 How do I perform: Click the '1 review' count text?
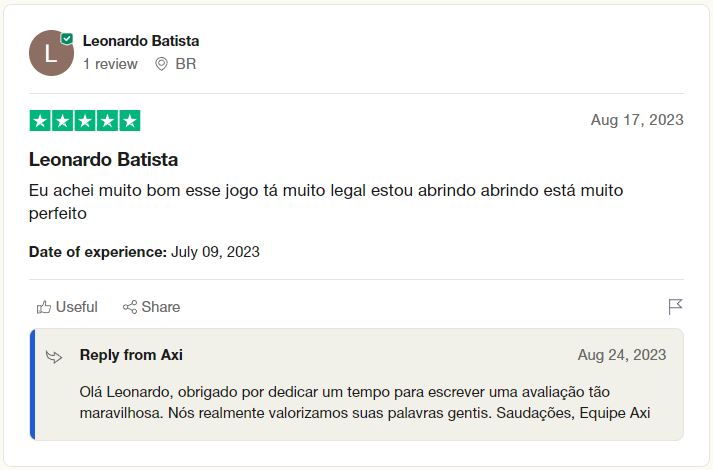[110, 64]
